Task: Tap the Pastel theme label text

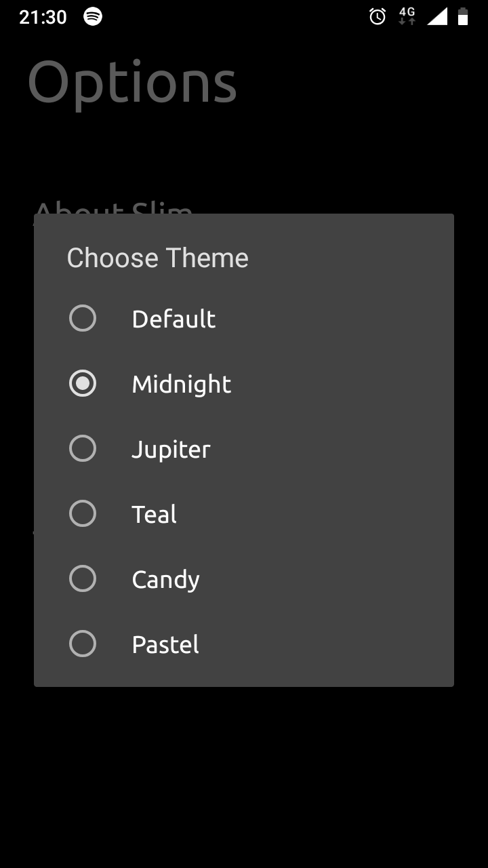Action: [x=165, y=645]
